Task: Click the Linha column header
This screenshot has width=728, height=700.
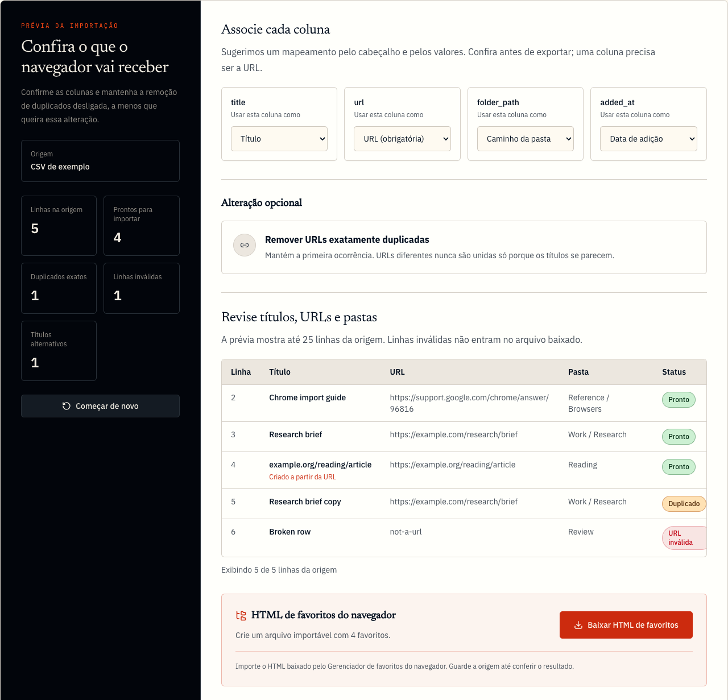Action: point(241,372)
